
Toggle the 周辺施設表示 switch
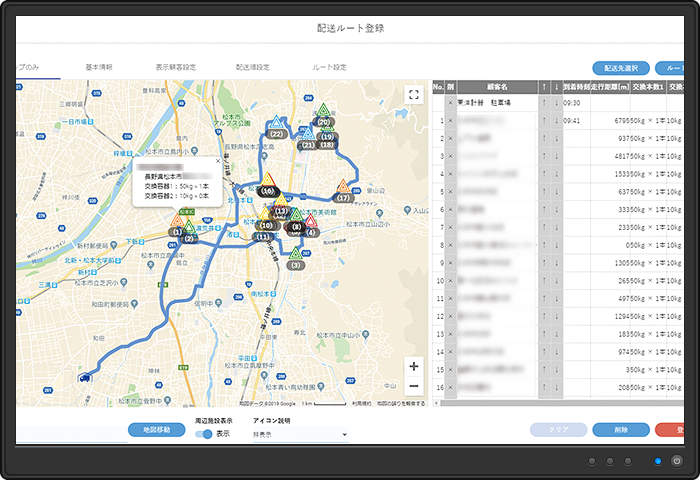pyautogui.click(x=205, y=435)
